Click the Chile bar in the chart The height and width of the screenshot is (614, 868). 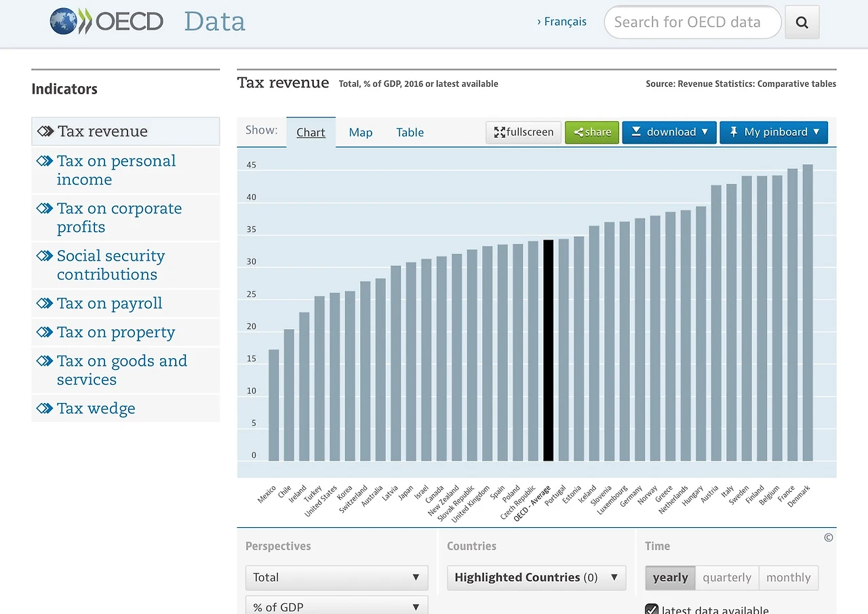point(289,396)
